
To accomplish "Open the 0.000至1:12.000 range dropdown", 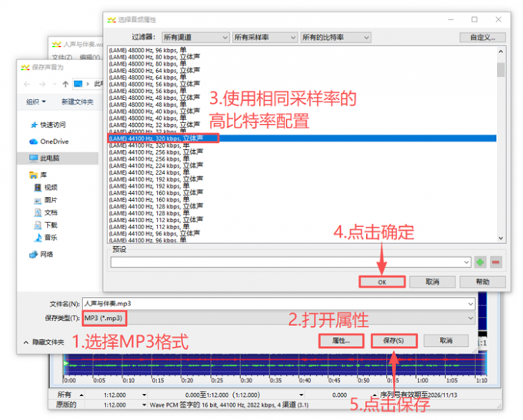I will tap(301, 395).
